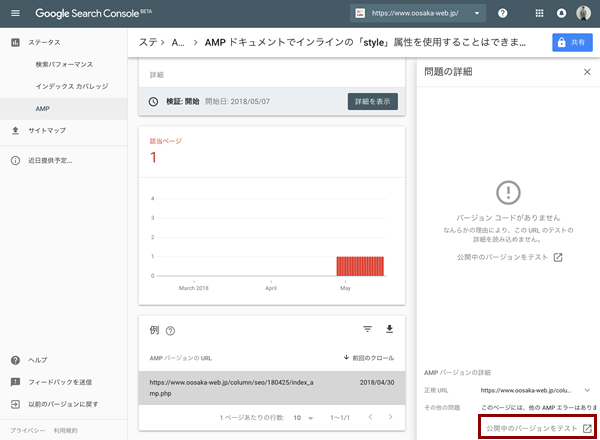Click the ステータス sidebar icon

tap(15, 42)
